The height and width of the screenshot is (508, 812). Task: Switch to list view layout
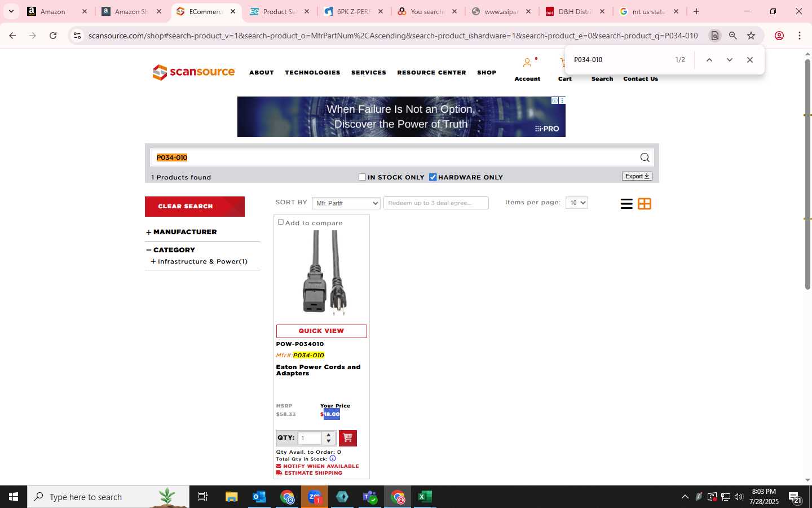pos(626,204)
